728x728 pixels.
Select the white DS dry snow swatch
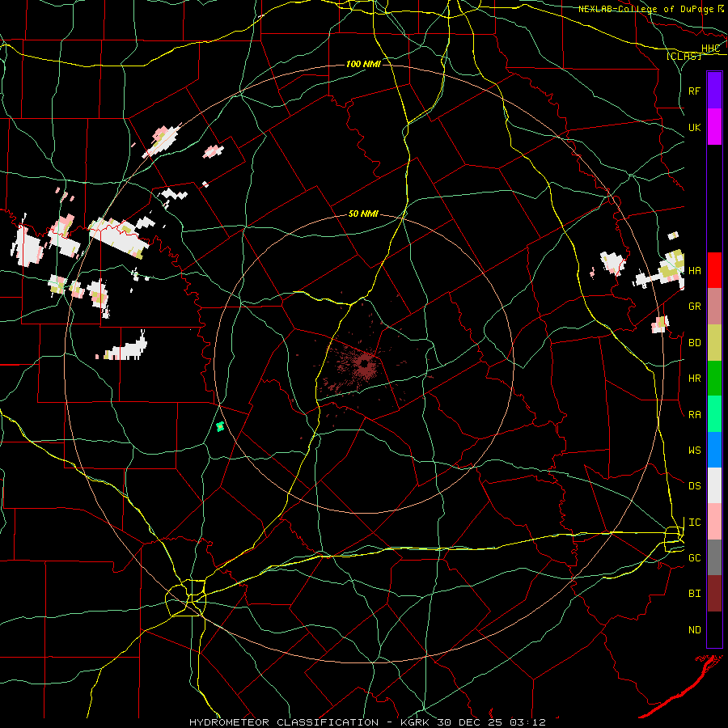[x=714, y=485]
